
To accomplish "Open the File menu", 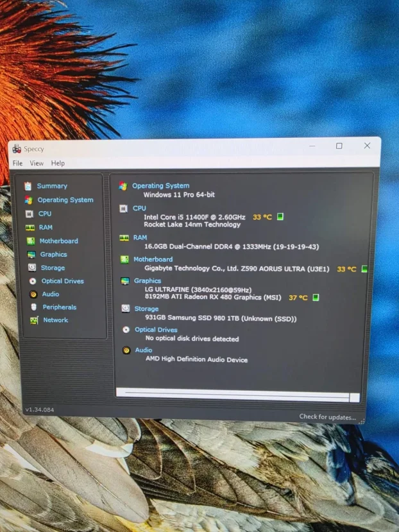I will (x=18, y=163).
